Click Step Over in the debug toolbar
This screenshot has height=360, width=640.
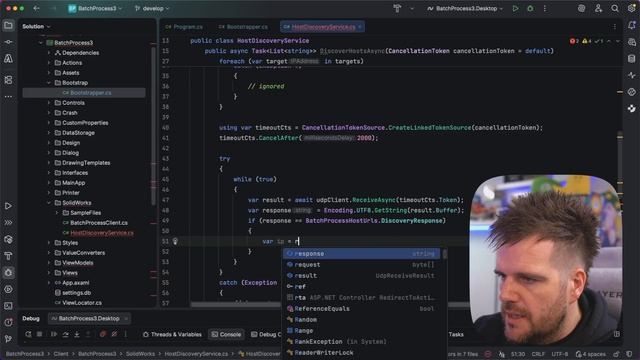click(x=65, y=334)
